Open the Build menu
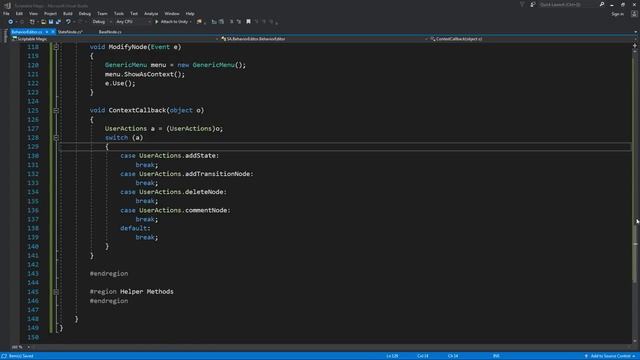 [68, 13]
